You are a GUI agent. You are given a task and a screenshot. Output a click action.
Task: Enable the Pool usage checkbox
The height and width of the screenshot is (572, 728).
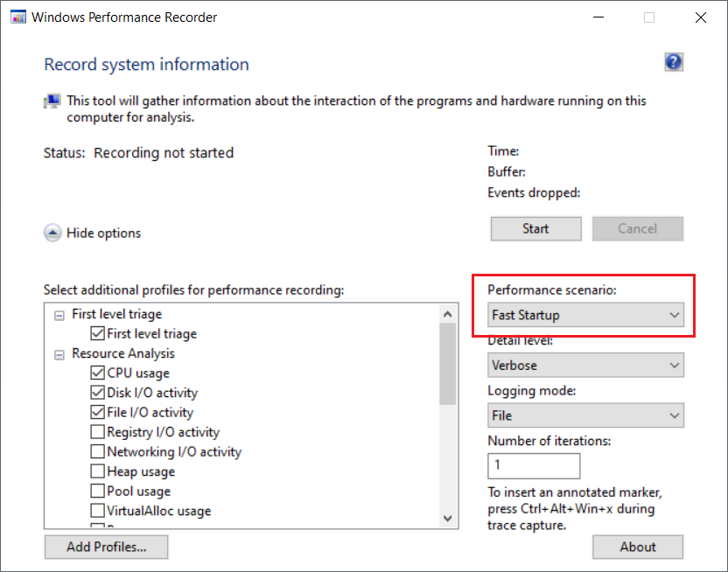[x=97, y=491]
